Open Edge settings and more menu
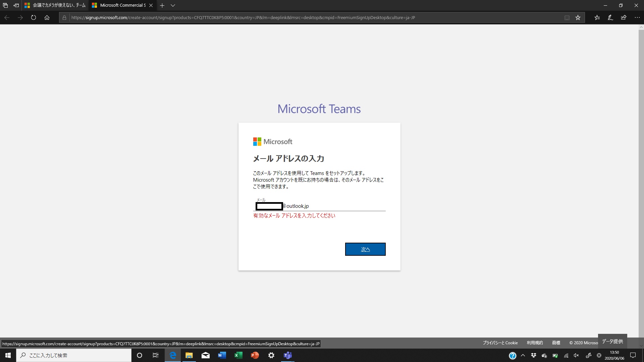Image resolution: width=644 pixels, height=362 pixels. click(637, 17)
